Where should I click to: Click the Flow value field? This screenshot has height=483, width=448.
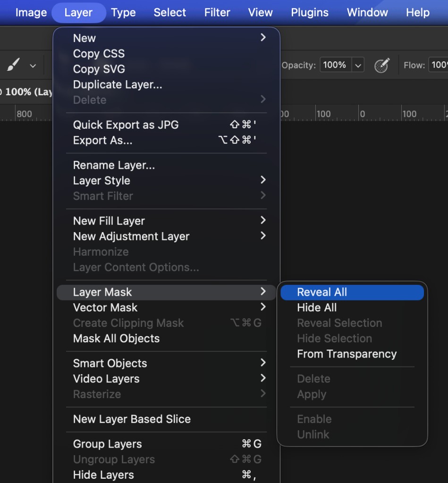[x=438, y=65]
